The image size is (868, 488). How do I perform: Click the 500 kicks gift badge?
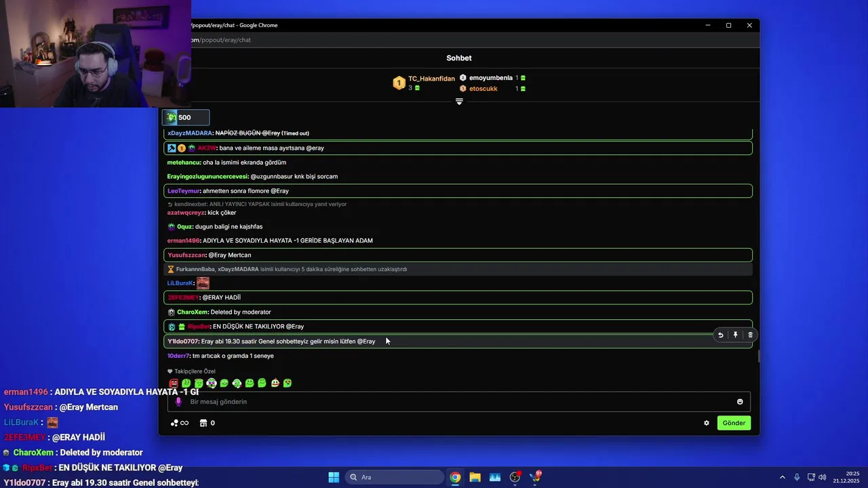point(186,117)
